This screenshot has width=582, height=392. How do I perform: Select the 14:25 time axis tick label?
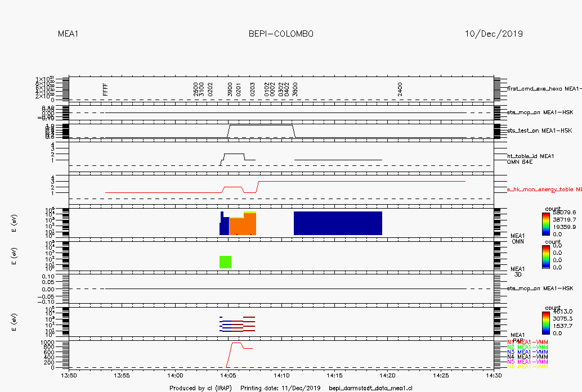(441, 375)
